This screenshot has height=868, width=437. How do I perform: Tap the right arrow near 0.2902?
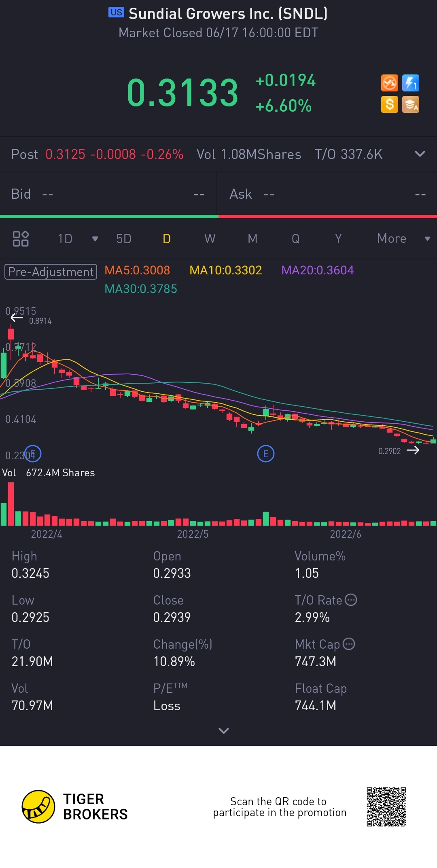pos(413,450)
